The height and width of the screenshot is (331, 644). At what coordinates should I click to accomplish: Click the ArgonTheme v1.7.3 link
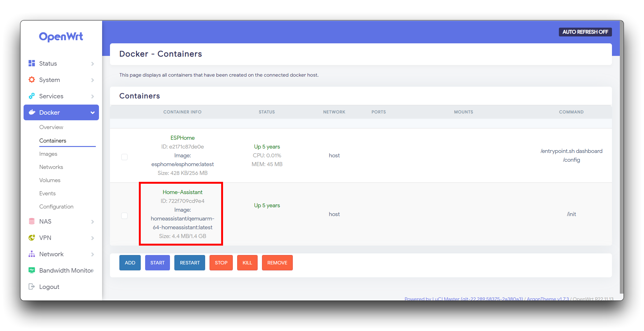point(548,299)
